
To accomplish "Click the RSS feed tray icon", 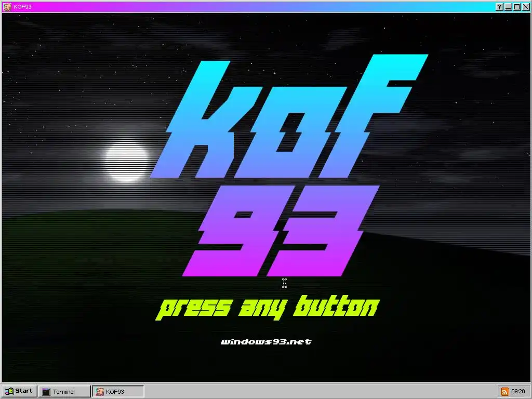I will click(x=504, y=392).
